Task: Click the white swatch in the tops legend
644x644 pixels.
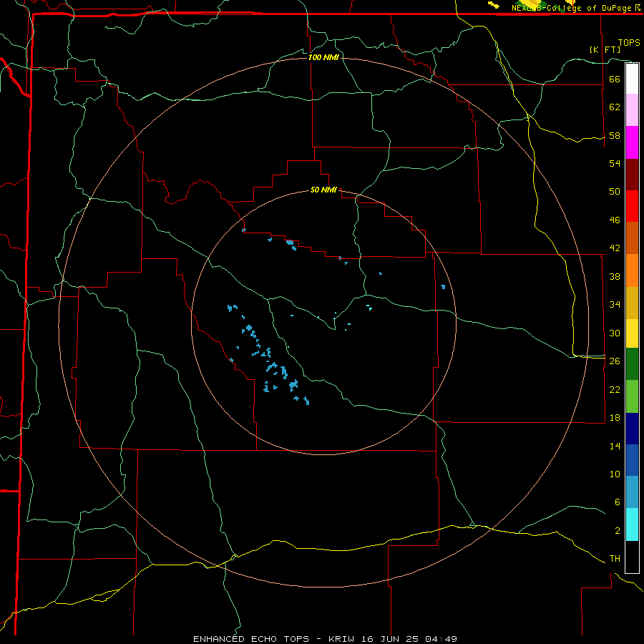Action: coord(632,79)
